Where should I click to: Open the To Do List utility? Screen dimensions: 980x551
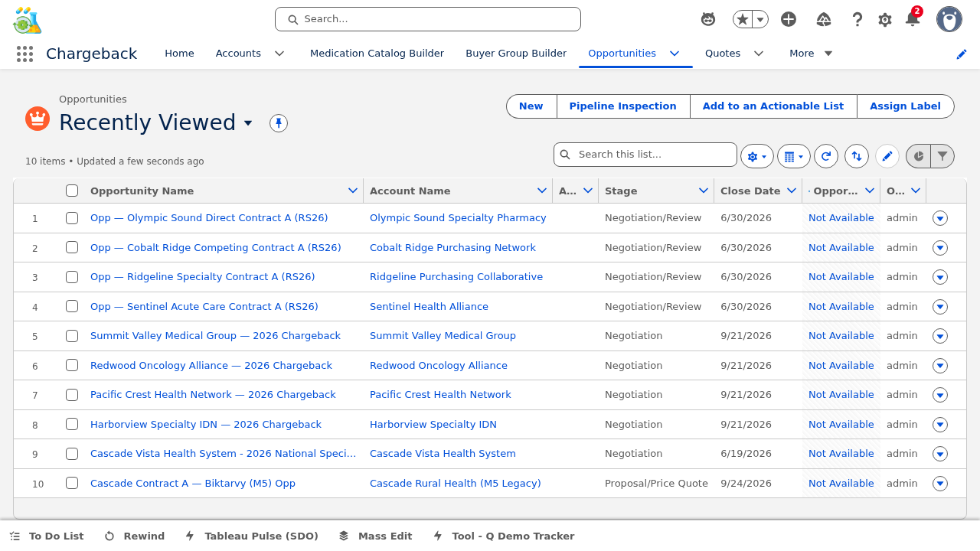point(47,536)
